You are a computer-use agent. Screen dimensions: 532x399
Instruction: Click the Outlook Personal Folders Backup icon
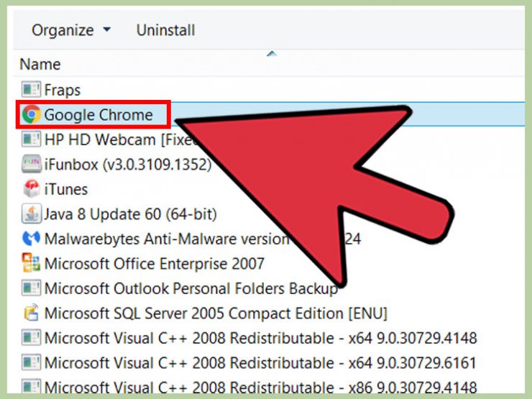[31, 288]
